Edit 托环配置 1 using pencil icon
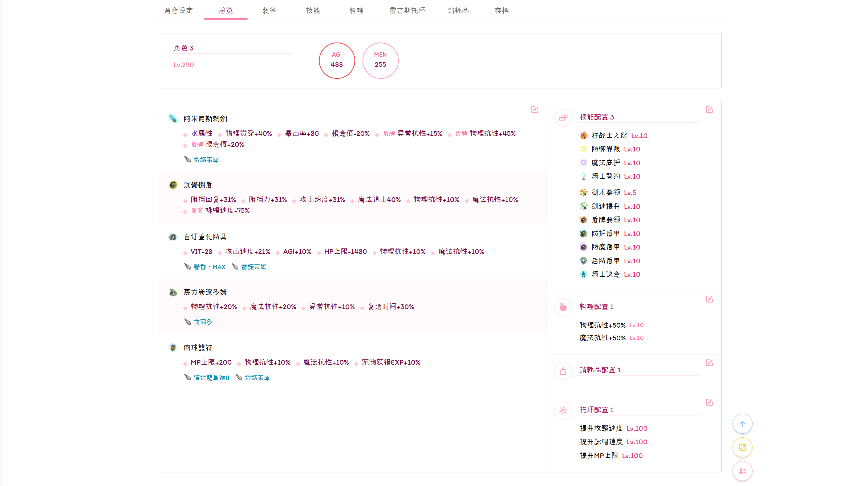 coord(709,402)
